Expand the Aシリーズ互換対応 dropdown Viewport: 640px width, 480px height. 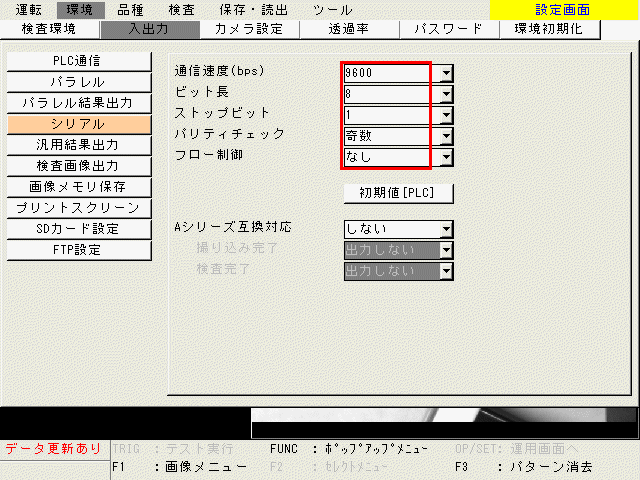point(446,229)
